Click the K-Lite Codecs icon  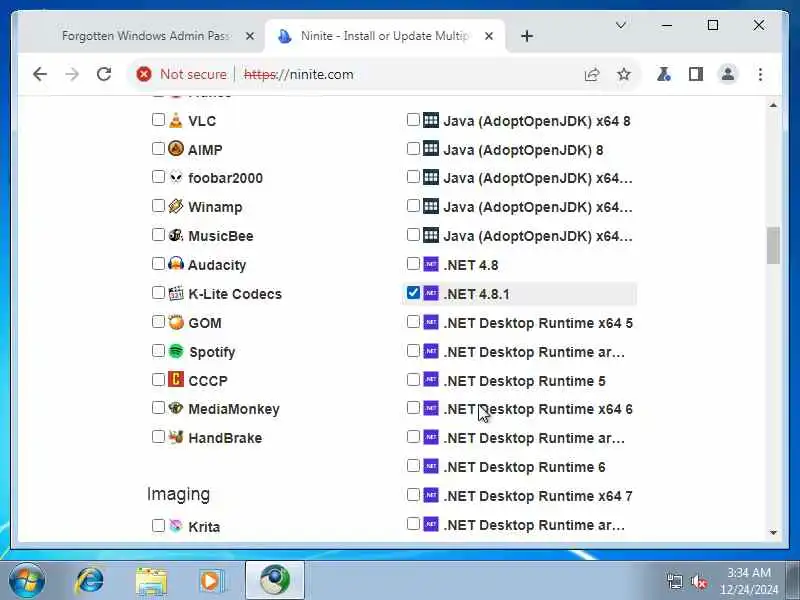[176, 293]
